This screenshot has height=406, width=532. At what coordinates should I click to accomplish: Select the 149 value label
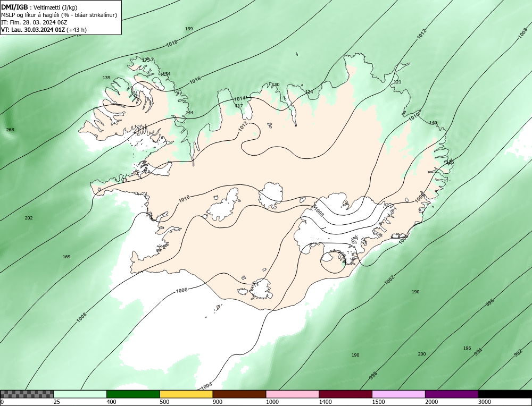pos(433,123)
